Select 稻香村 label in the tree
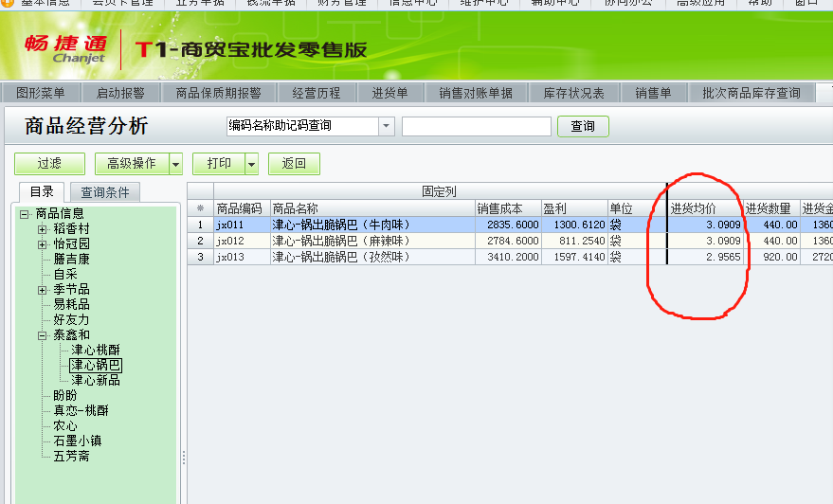Screen dimensions: 833x504 click(71, 229)
